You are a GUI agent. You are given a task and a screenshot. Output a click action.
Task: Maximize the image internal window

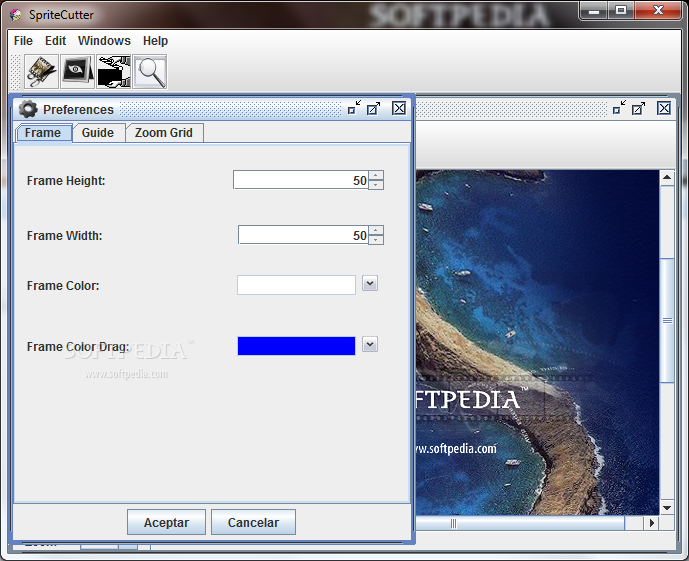(x=638, y=108)
